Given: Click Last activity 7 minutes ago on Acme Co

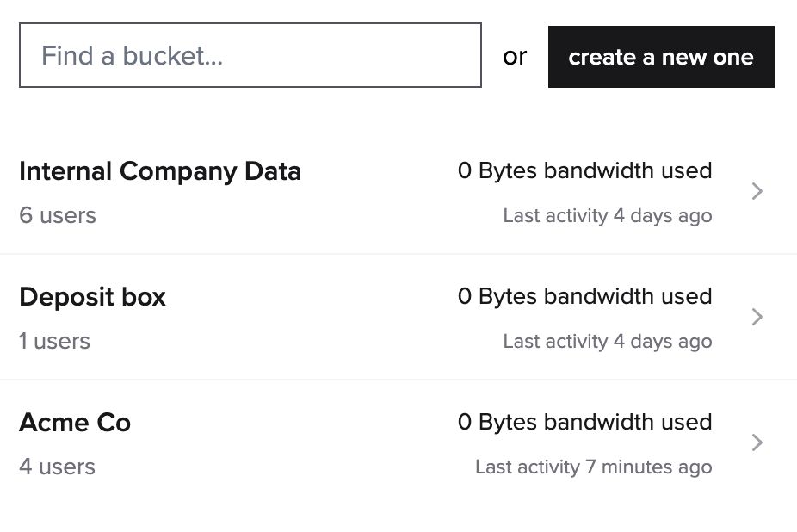Looking at the screenshot, I should pos(594,467).
